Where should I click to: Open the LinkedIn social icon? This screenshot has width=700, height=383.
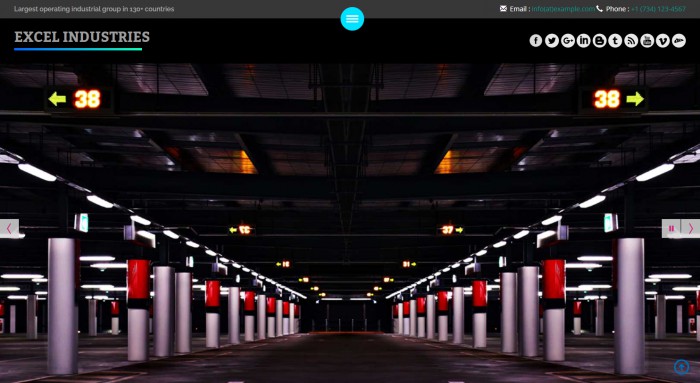583,41
